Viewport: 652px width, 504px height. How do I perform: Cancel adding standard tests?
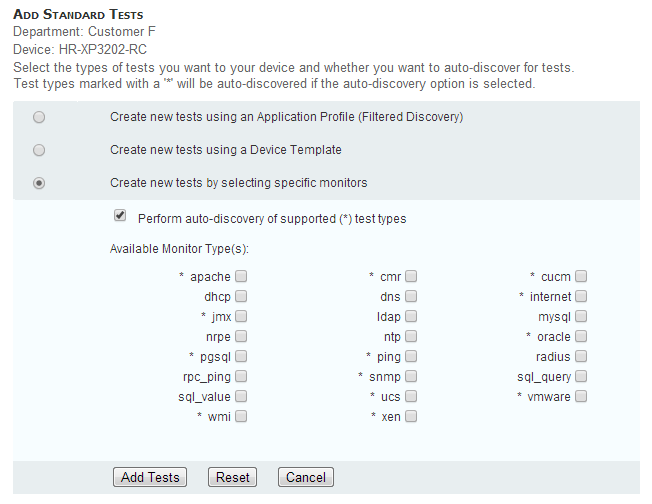(305, 477)
